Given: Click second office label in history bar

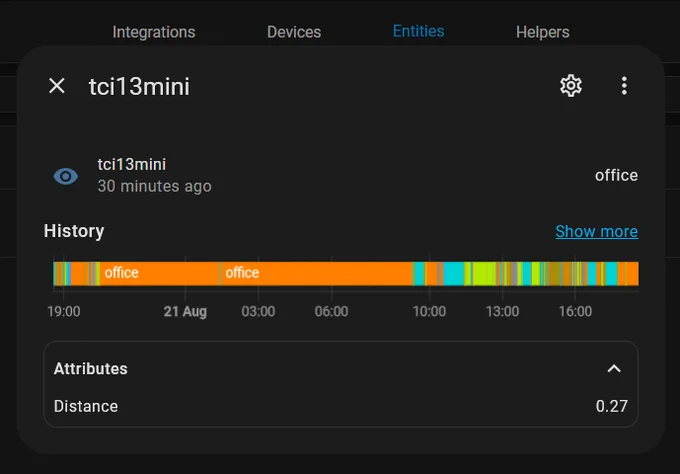Looking at the screenshot, I should point(242,273).
